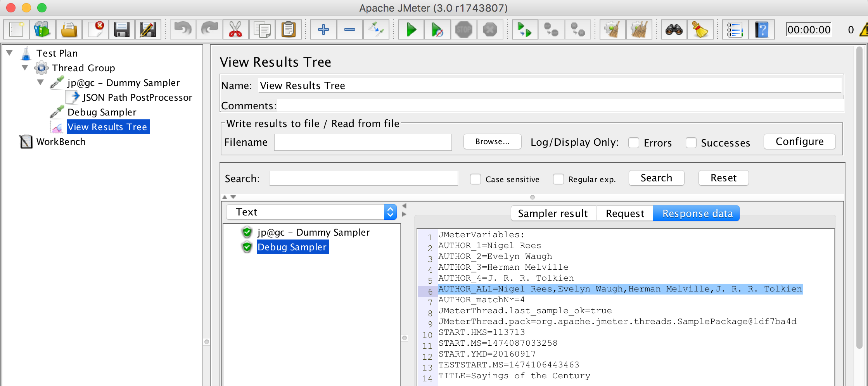868x386 pixels.
Task: Check the Case sensitive search option
Action: (x=476, y=179)
